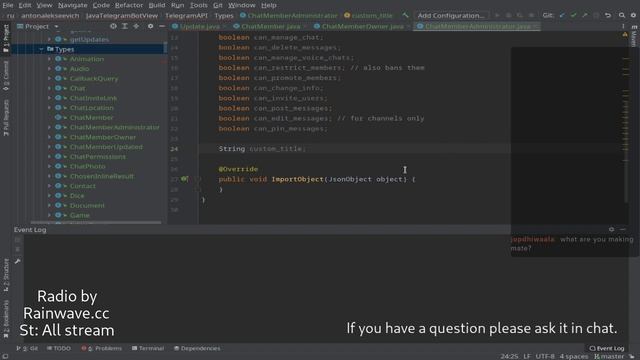This screenshot has height=360, width=640.
Task: Click the three-dot tab overflow icon
Action: click(623, 26)
